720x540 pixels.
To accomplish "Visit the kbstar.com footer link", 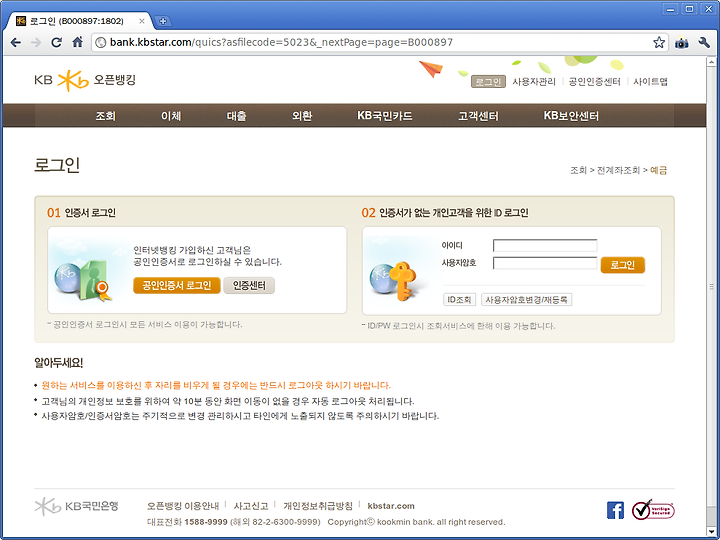I will [x=391, y=506].
